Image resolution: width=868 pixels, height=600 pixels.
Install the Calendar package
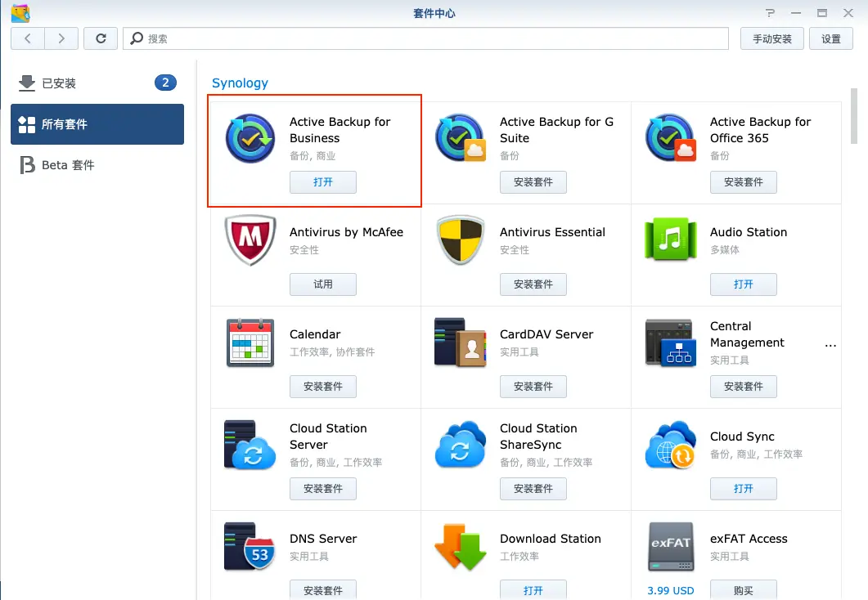point(322,387)
